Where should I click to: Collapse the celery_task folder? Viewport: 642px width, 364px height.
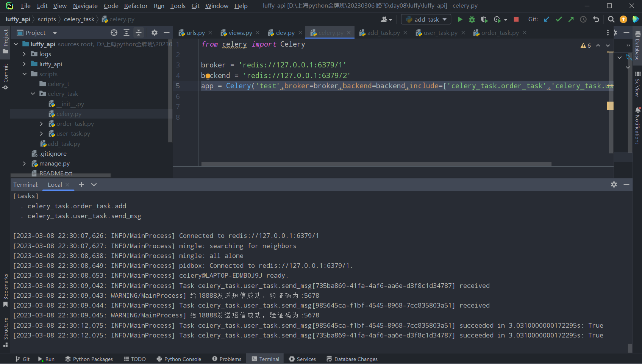pyautogui.click(x=33, y=94)
